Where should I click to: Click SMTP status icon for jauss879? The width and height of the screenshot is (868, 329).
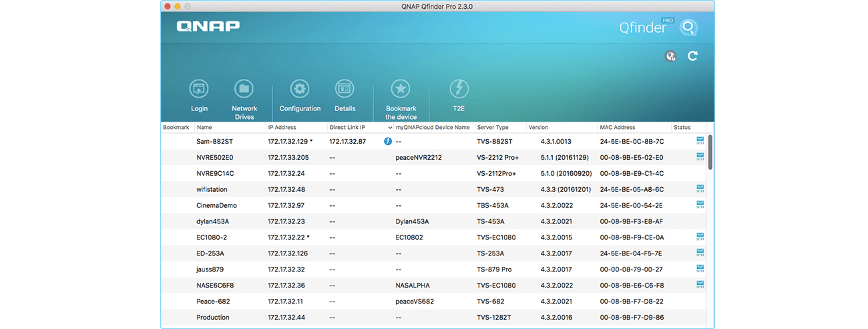point(700,269)
